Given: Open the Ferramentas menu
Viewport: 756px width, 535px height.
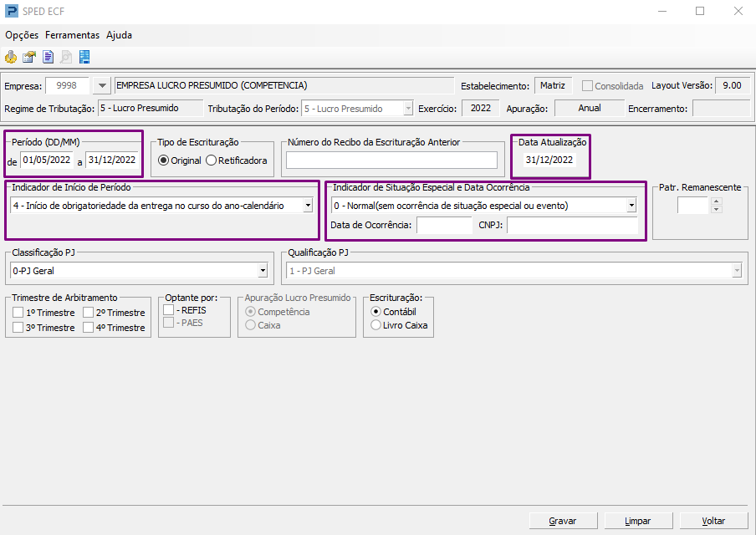Looking at the screenshot, I should [72, 35].
